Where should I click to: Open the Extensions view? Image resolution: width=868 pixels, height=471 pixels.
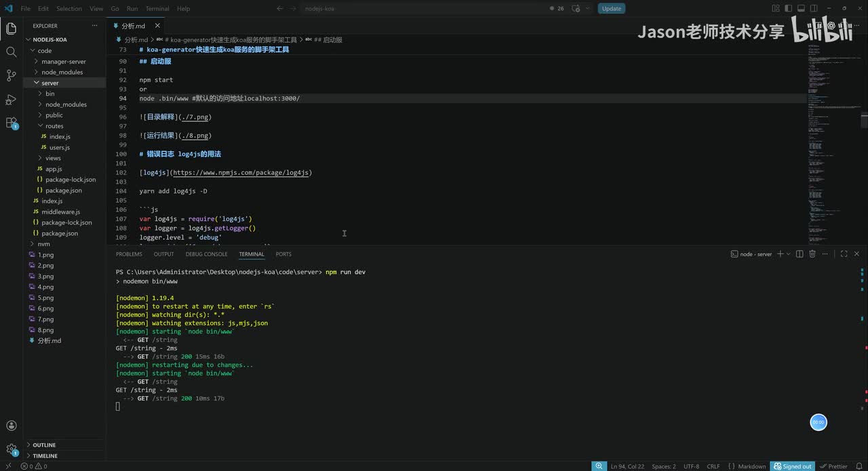pyautogui.click(x=11, y=123)
